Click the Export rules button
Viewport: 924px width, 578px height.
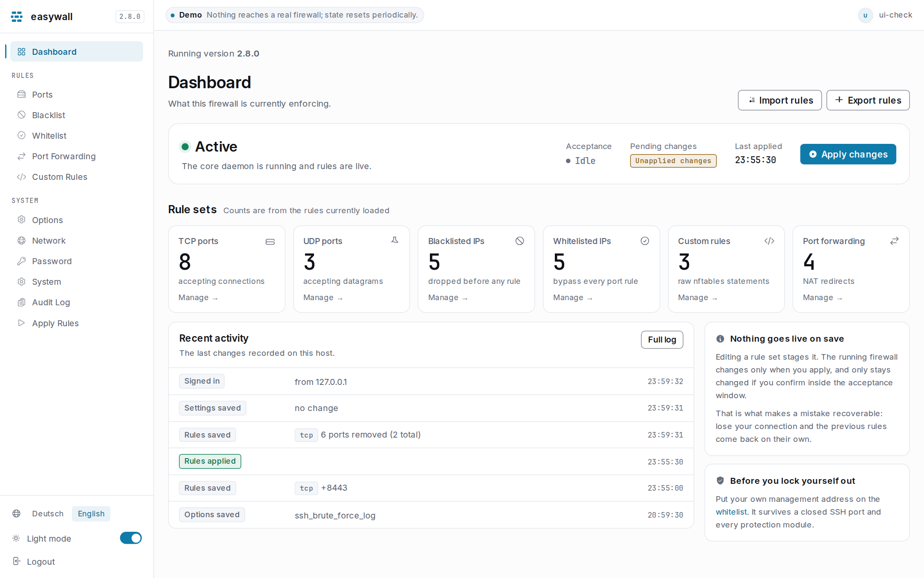click(x=868, y=100)
